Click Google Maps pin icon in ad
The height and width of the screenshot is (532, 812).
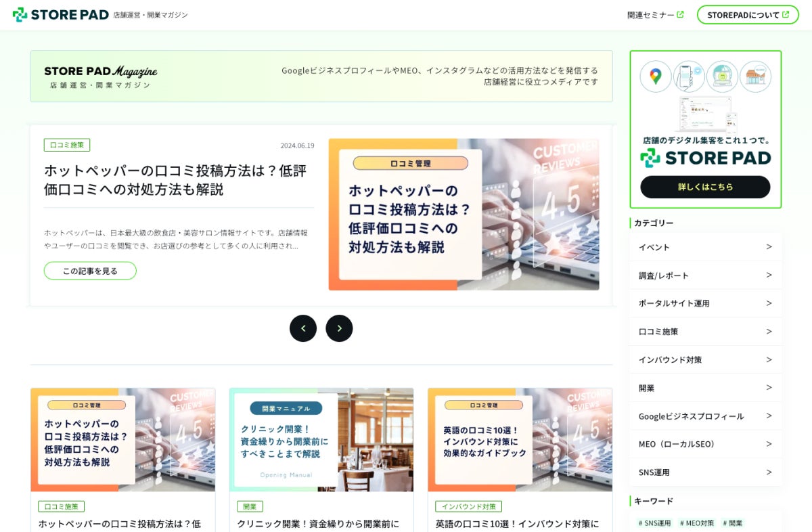click(x=656, y=76)
